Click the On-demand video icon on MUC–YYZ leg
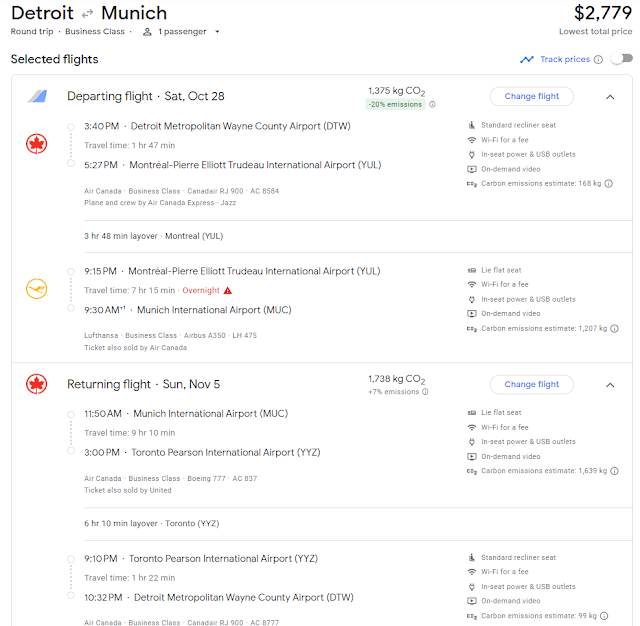 tap(471, 456)
